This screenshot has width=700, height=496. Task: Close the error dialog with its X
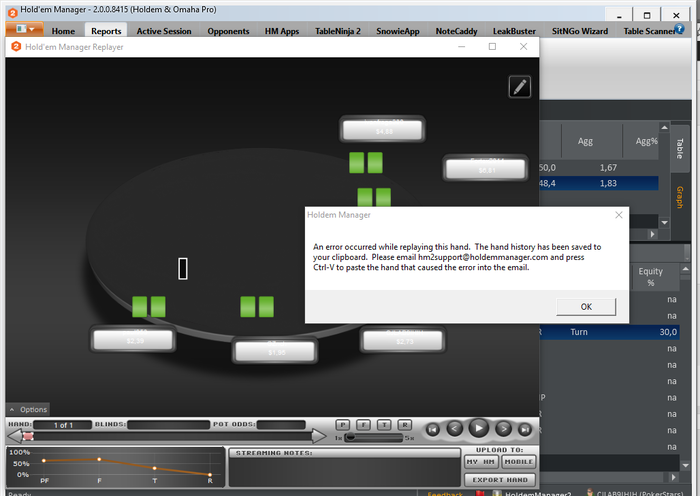tap(619, 215)
